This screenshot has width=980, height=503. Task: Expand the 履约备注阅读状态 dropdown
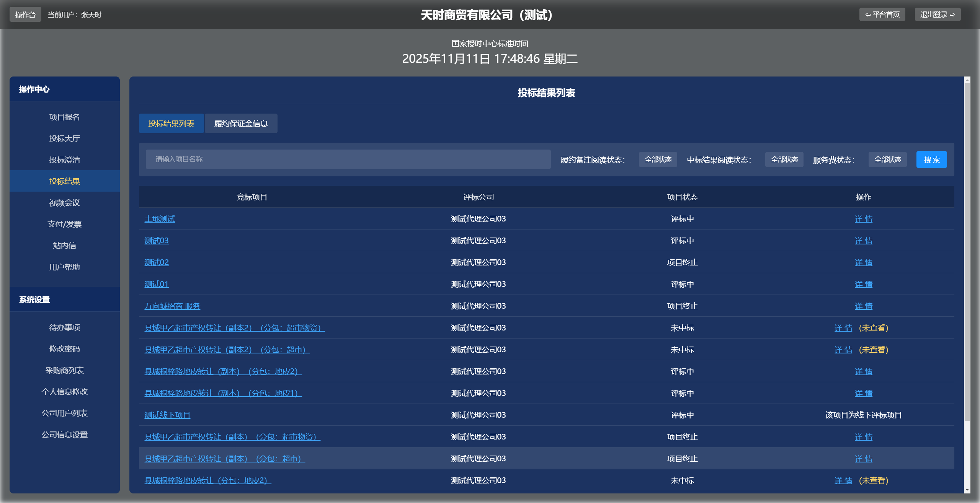pyautogui.click(x=658, y=160)
